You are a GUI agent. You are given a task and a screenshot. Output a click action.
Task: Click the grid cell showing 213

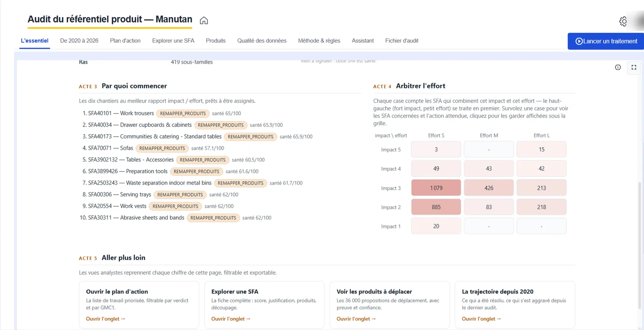[541, 188]
